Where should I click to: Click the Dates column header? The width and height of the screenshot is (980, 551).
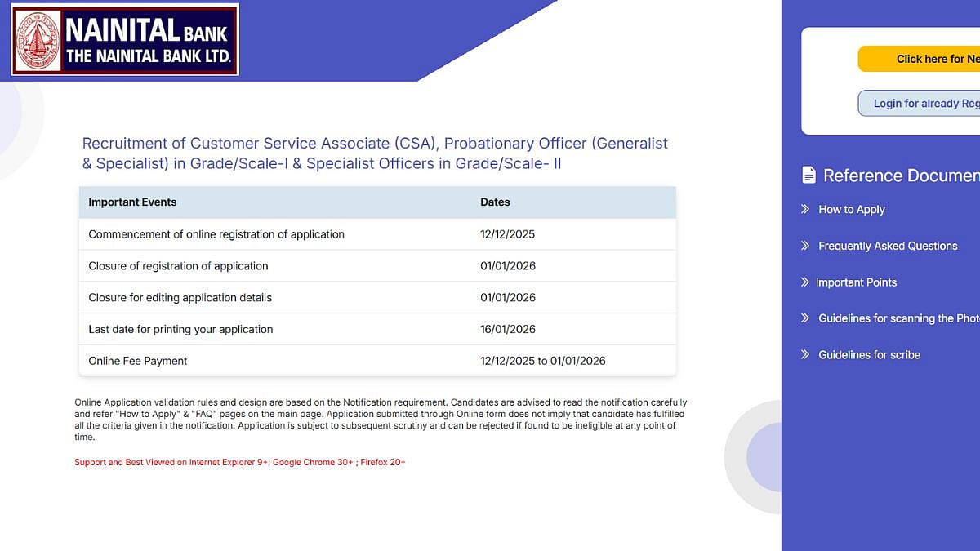point(494,202)
